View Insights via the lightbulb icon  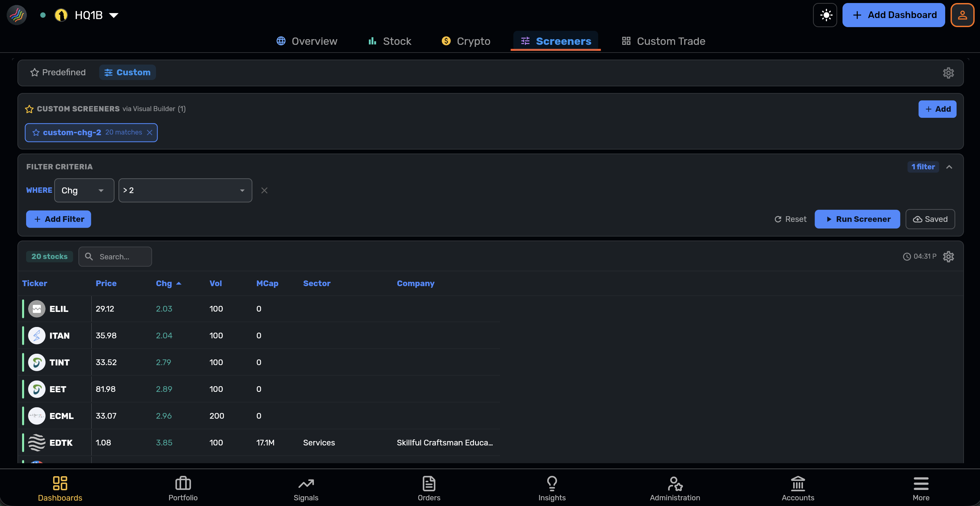[x=552, y=489]
